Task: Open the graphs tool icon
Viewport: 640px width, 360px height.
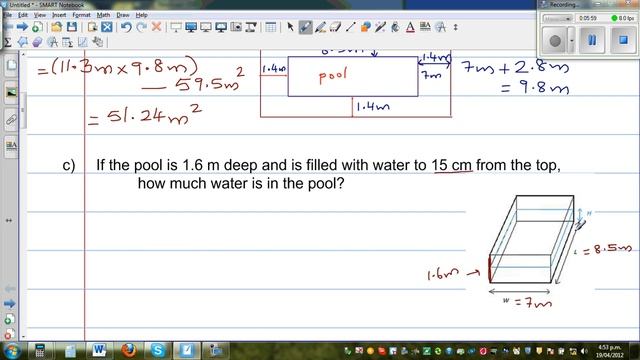Action: [x=82, y=42]
